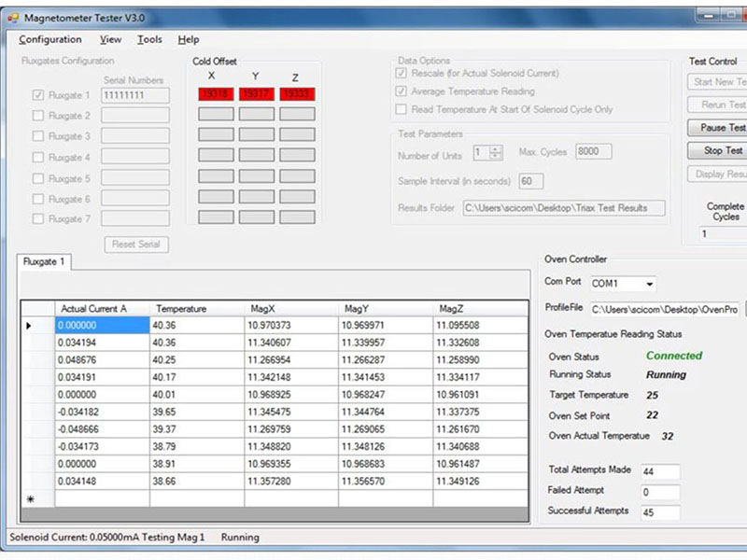The width and height of the screenshot is (747, 560).
Task: Enable the Fluxgate 7 checkbox
Action: coord(38,219)
